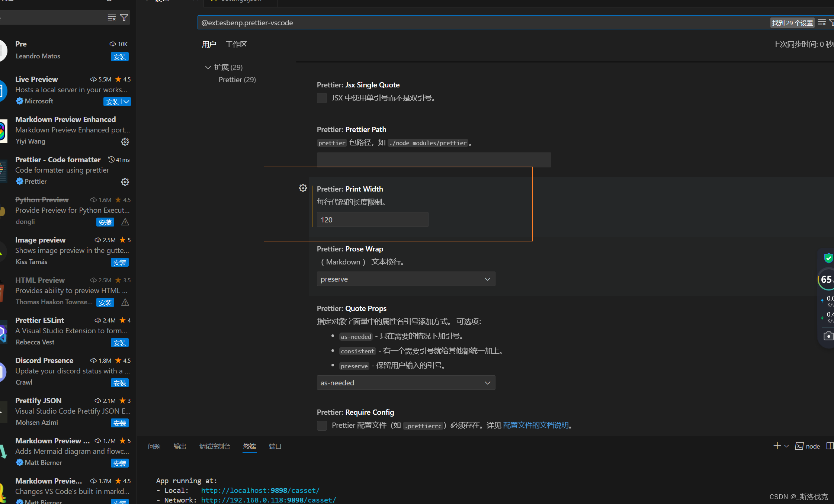Click the Python Preview warning triangle icon
The width and height of the screenshot is (834, 504).
(125, 222)
